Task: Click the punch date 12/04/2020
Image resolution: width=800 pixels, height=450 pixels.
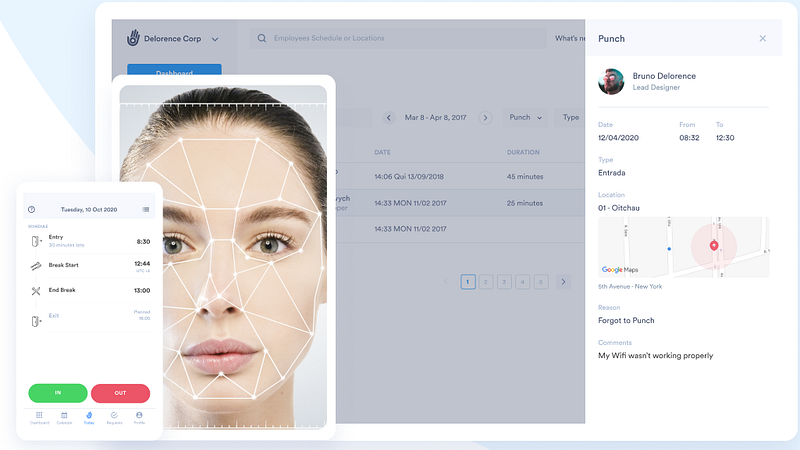Action: pos(618,138)
